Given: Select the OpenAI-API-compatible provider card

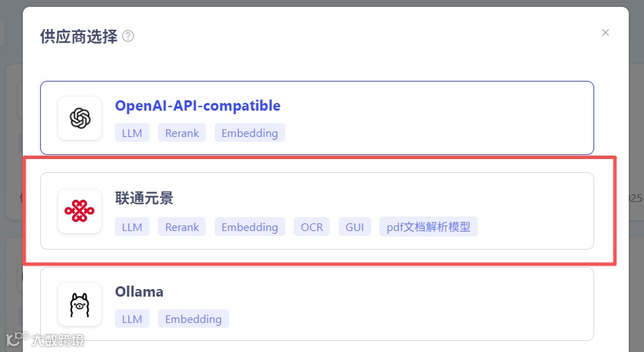Looking at the screenshot, I should [317, 118].
